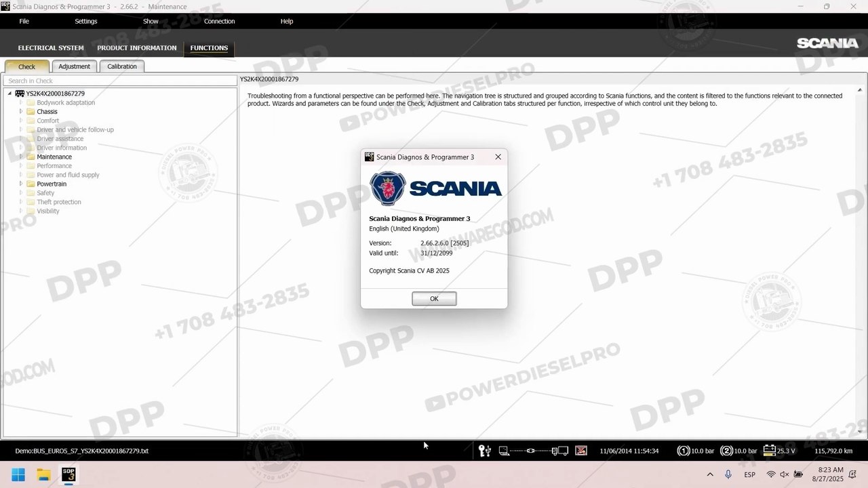This screenshot has width=868, height=488.
Task: Select the FUNCTIONS section tab
Action: [x=209, y=48]
